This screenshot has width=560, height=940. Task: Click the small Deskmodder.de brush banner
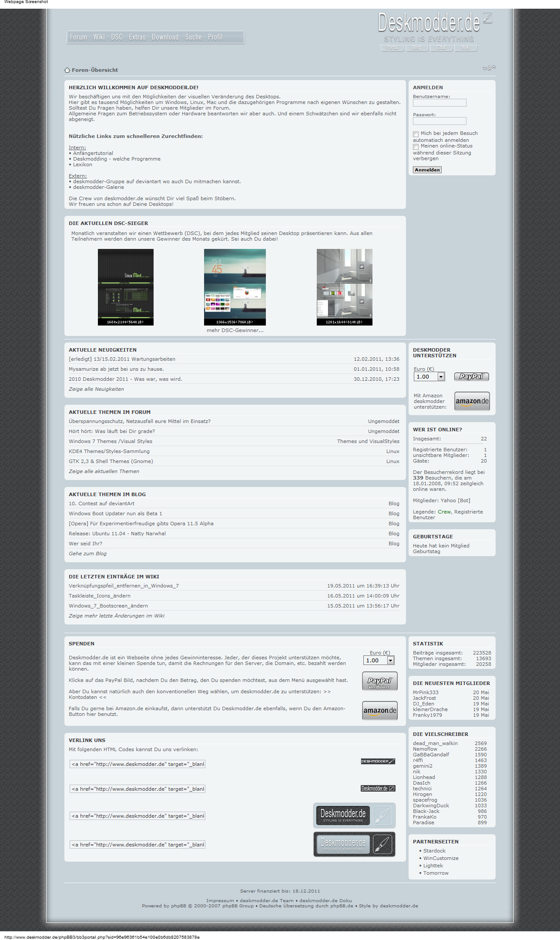click(x=378, y=789)
